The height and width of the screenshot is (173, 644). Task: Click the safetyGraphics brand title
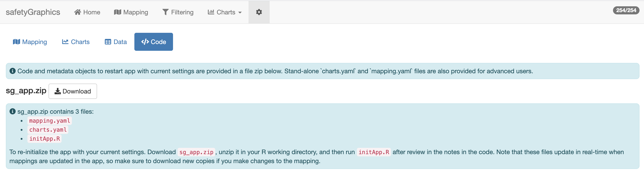[33, 12]
